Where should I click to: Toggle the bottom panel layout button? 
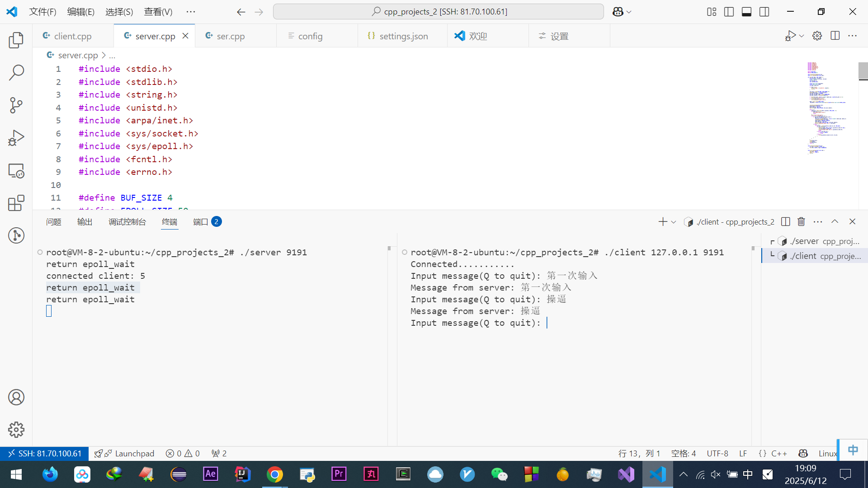(746, 12)
